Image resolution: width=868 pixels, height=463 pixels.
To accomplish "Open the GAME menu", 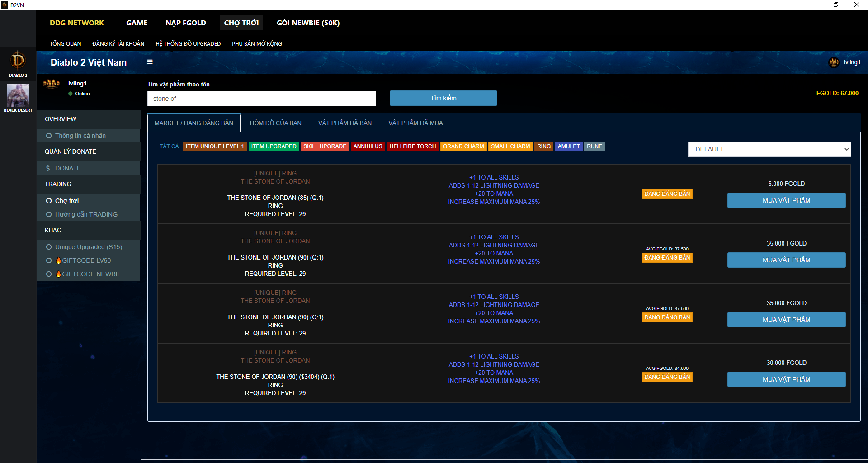I will [137, 23].
